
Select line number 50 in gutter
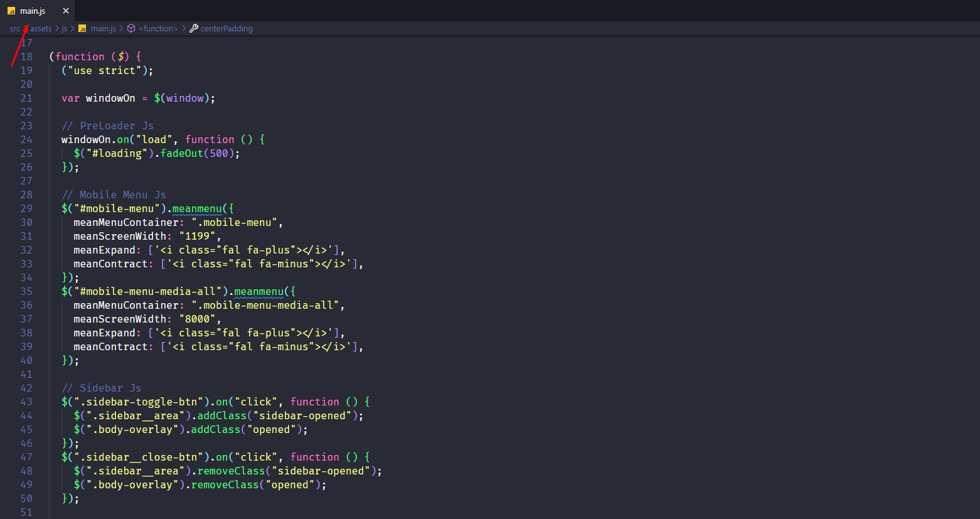click(26, 498)
